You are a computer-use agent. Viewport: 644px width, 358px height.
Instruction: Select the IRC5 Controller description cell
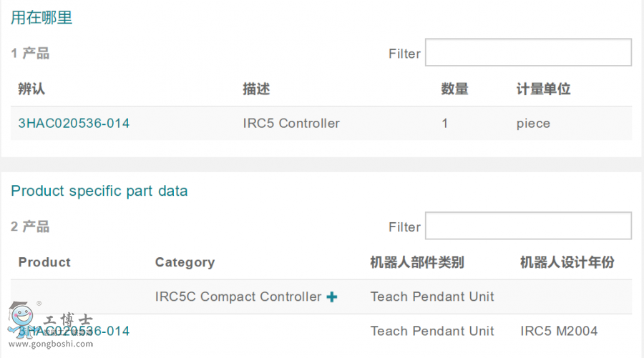click(291, 124)
